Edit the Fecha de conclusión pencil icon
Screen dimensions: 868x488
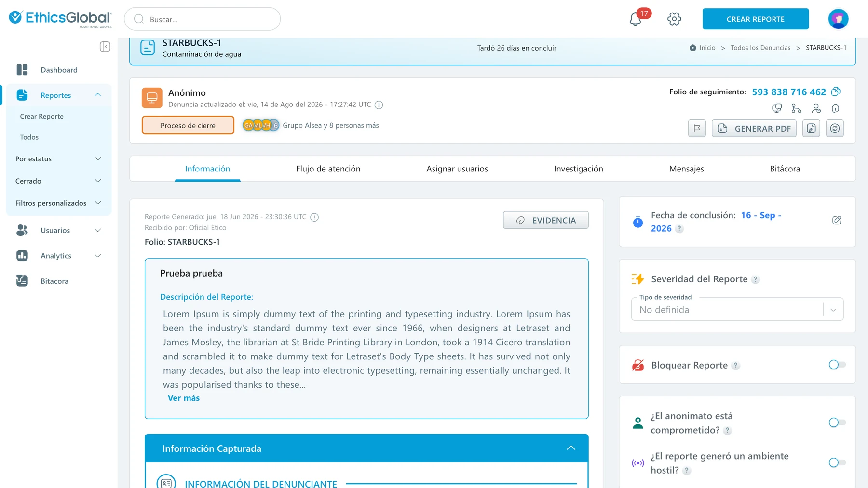pos(837,220)
